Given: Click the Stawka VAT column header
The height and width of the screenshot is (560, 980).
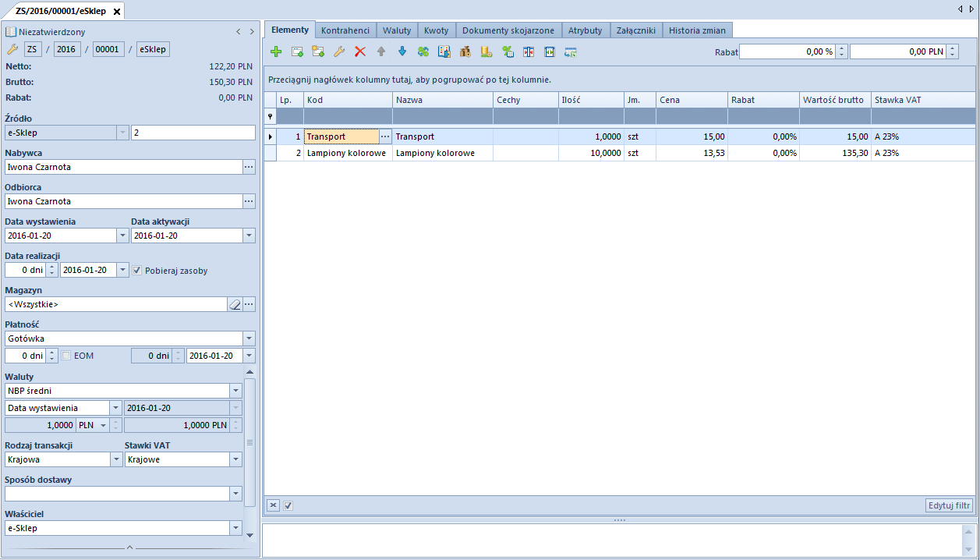Looking at the screenshot, I should click(x=923, y=100).
